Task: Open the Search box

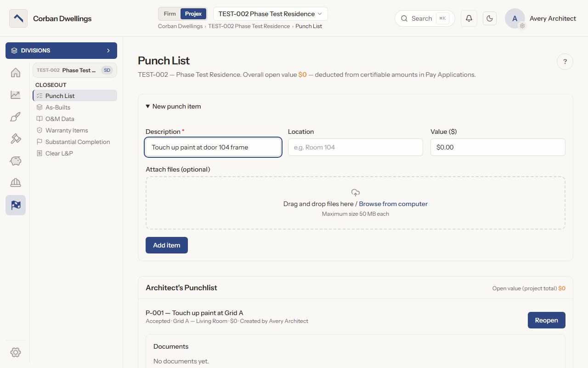Action: 425,18
